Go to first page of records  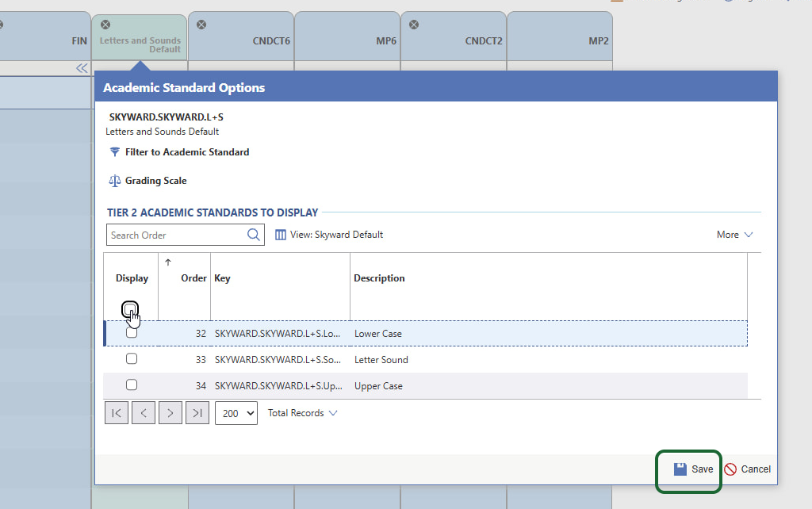coord(117,413)
